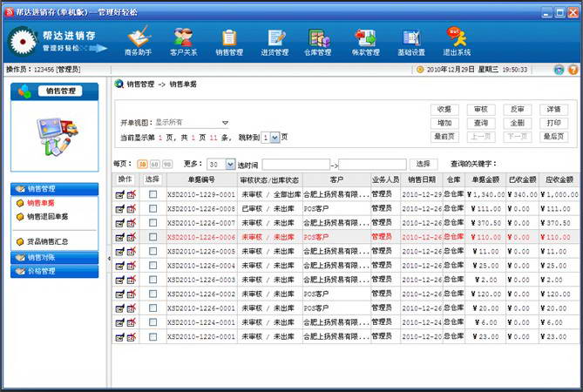Click the 增加 button
Image resolution: width=583 pixels, height=392 pixels.
444,123
